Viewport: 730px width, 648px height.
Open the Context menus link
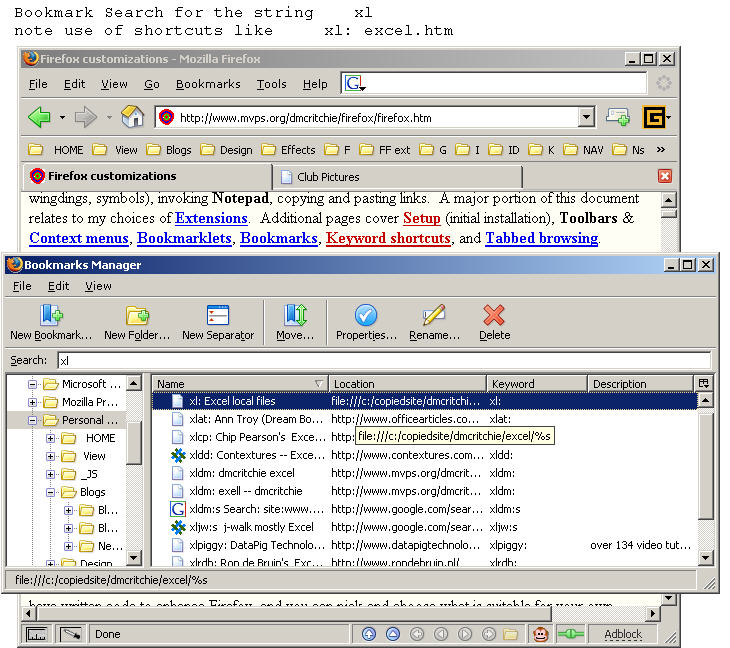(x=79, y=238)
